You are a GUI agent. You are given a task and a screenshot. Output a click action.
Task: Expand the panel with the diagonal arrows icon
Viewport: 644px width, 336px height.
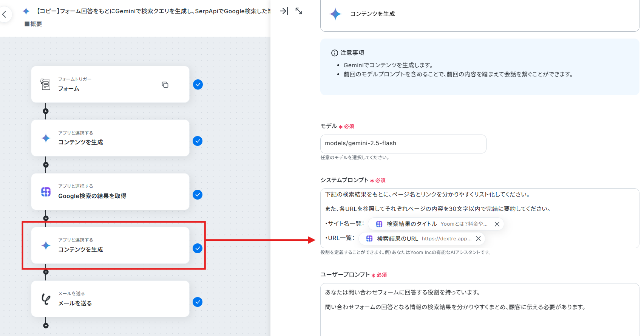299,11
